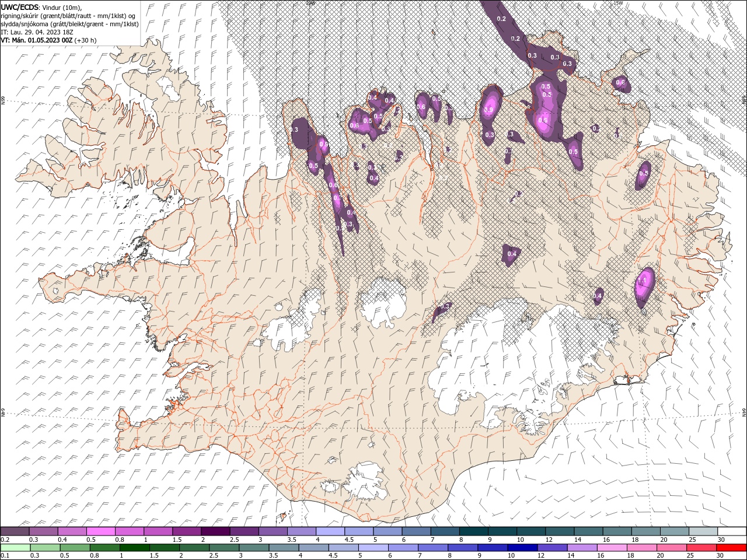
Task: Click the white 30 swatch in upper legend row
Action: point(731,531)
